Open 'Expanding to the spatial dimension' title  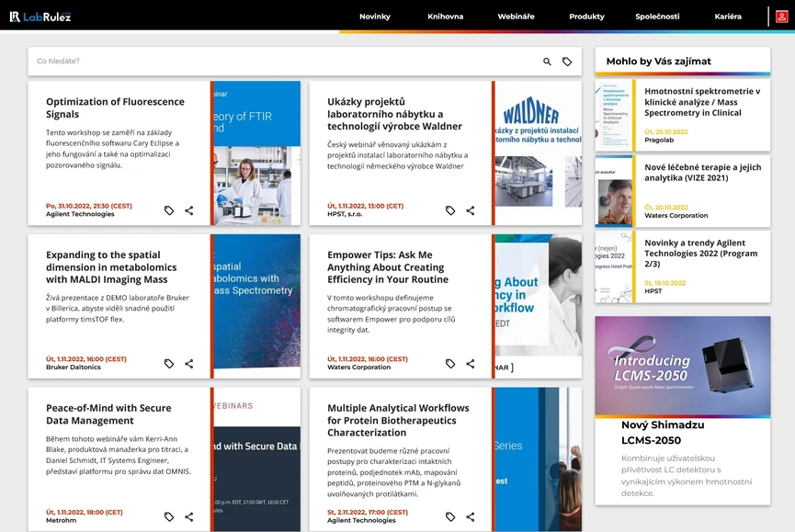coord(111,267)
